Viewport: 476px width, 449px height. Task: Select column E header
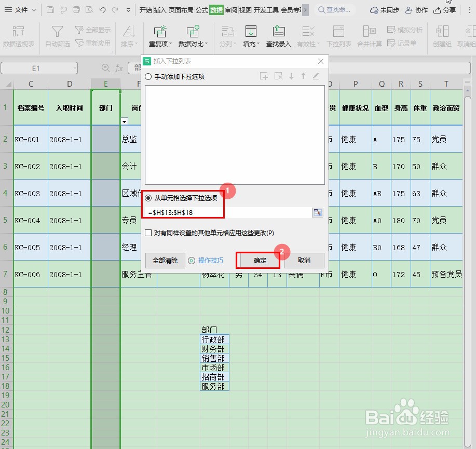tap(106, 84)
